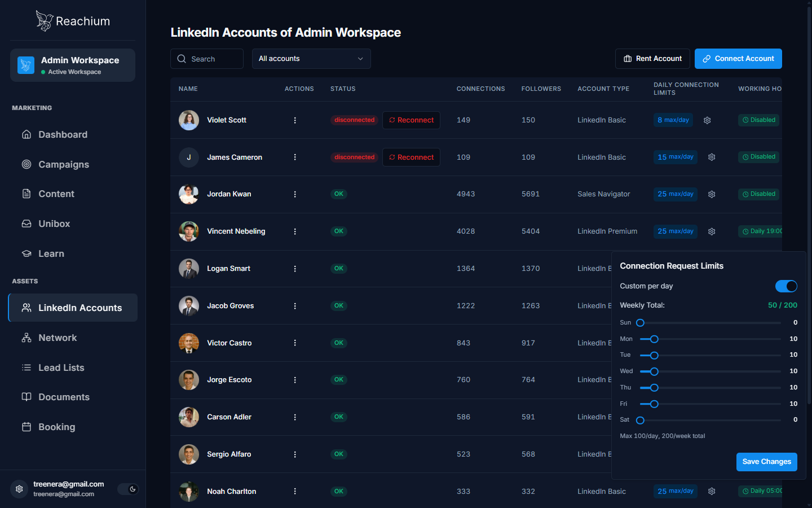Open actions menu for James Cameron
Screen dimensions: 812x508
(x=295, y=157)
